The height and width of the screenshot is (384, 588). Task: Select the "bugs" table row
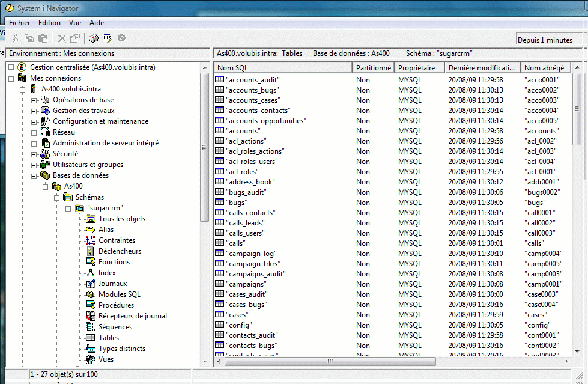[x=393, y=203]
